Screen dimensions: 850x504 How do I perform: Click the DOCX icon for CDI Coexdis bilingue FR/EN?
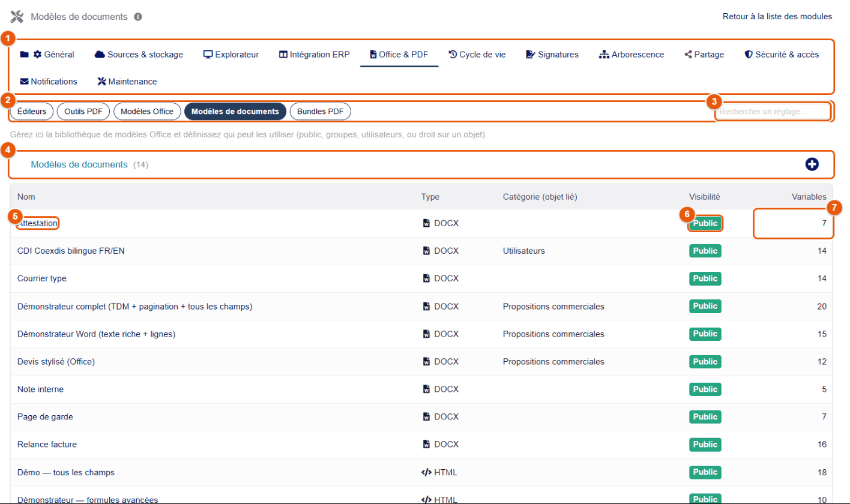(426, 251)
